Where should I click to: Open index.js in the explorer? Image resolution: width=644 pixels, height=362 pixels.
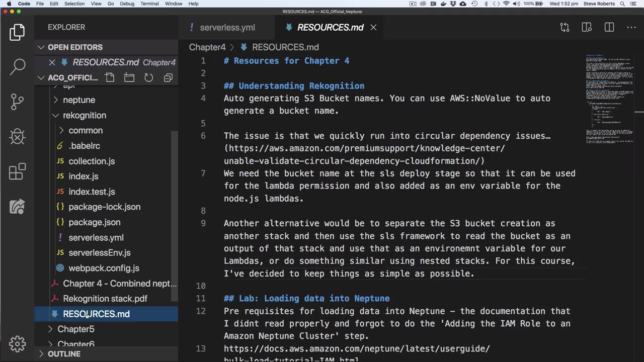(84, 176)
